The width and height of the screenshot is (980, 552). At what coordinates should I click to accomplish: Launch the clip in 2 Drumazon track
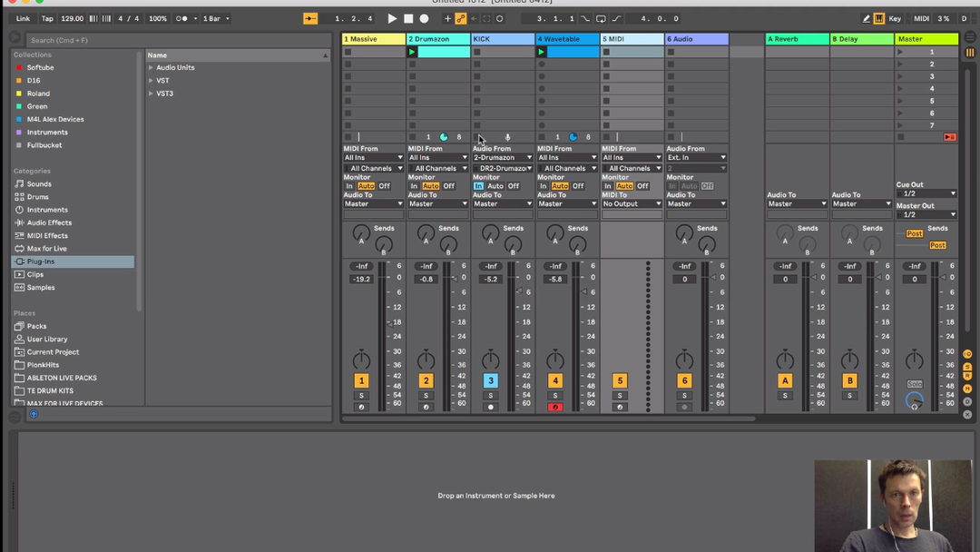click(x=412, y=53)
